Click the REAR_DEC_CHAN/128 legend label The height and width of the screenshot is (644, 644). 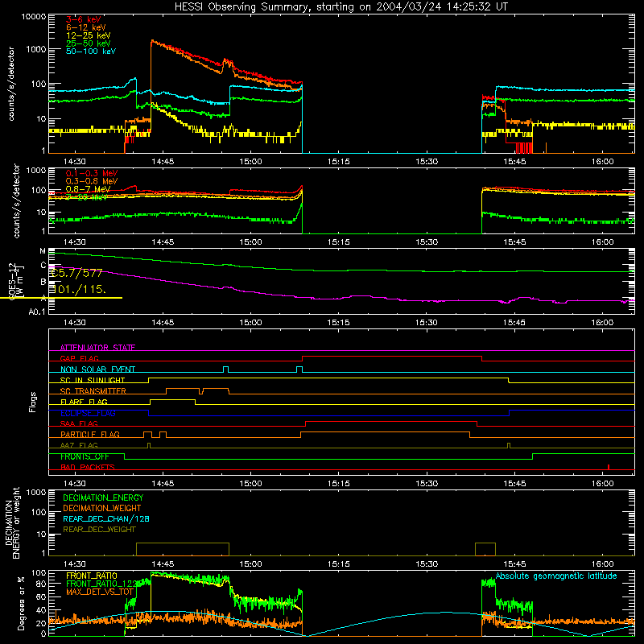coord(106,518)
